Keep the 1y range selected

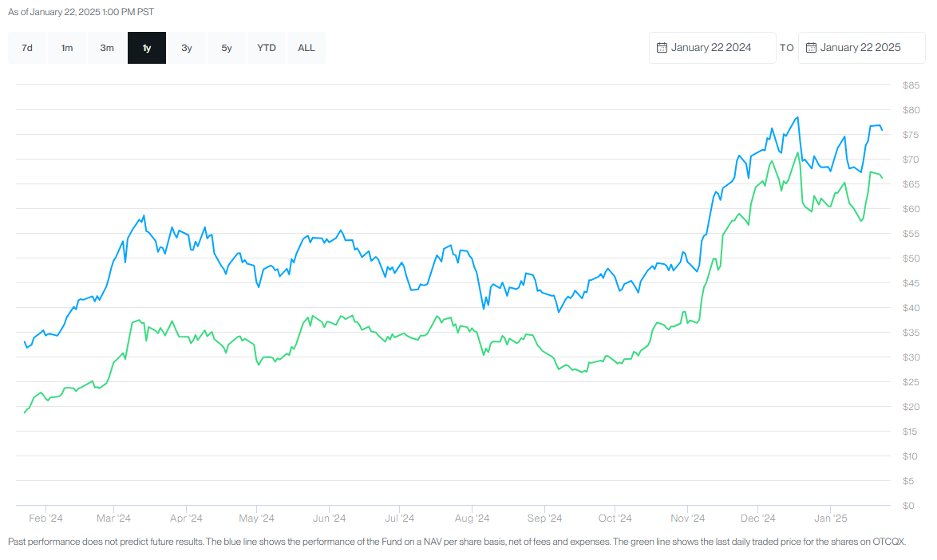(x=146, y=47)
